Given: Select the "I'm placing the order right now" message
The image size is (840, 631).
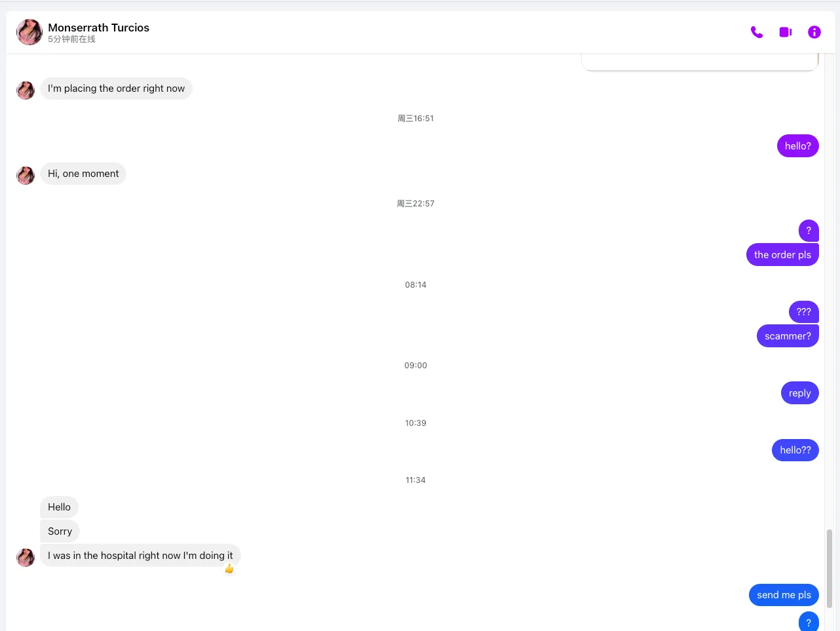Looking at the screenshot, I should tap(116, 88).
